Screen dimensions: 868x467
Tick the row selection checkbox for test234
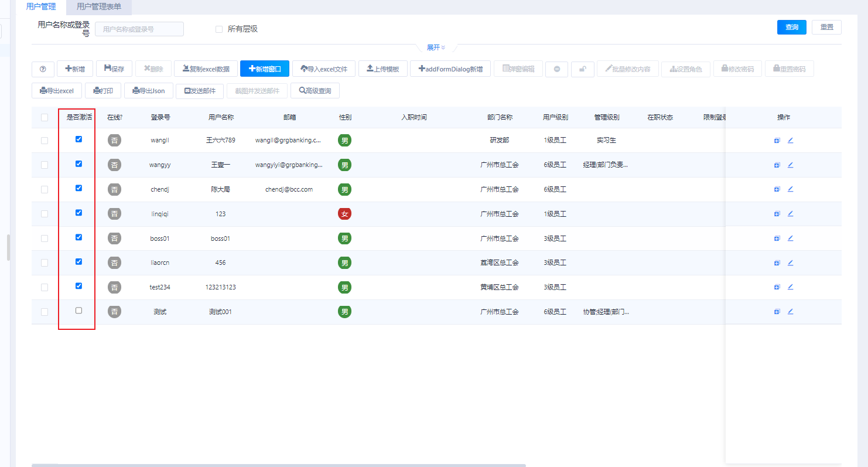pyautogui.click(x=45, y=287)
